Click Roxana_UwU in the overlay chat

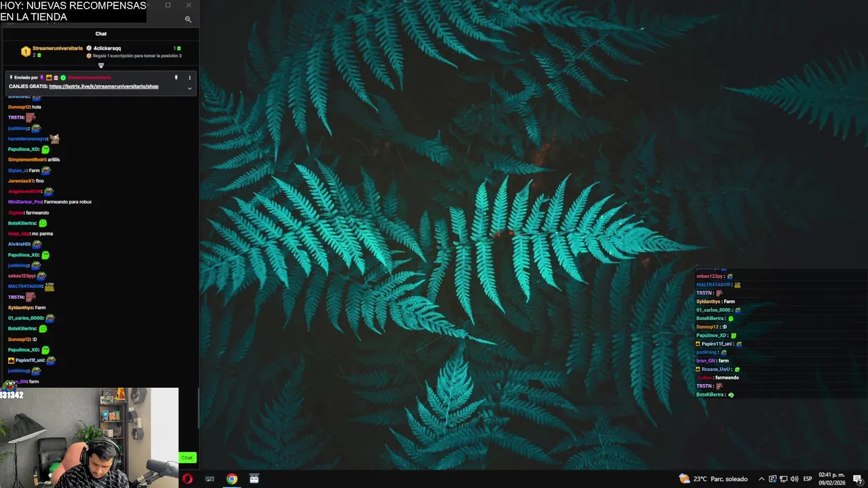point(715,369)
